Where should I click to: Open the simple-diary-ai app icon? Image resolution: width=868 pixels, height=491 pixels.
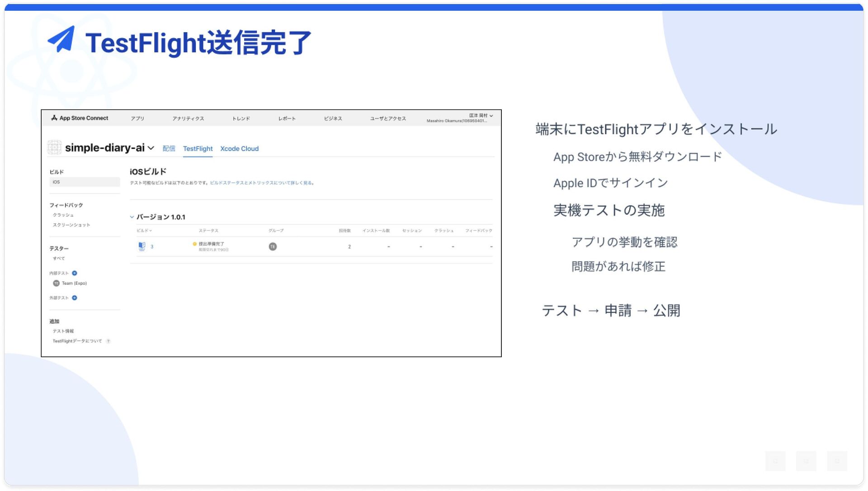[x=54, y=147]
